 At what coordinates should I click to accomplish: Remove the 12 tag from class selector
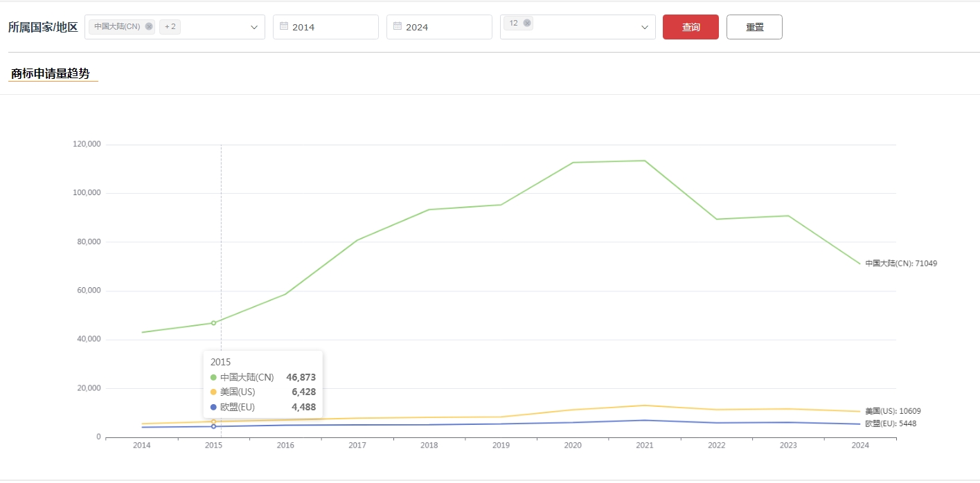click(527, 23)
